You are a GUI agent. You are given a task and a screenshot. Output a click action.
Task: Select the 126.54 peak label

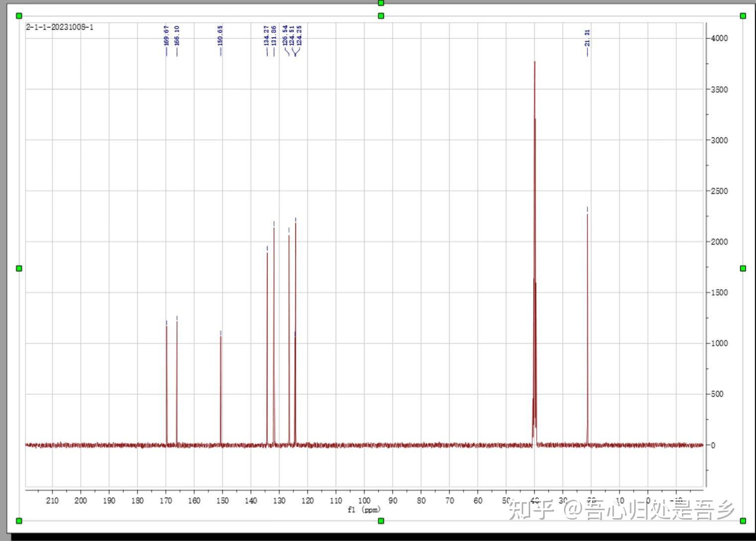285,35
